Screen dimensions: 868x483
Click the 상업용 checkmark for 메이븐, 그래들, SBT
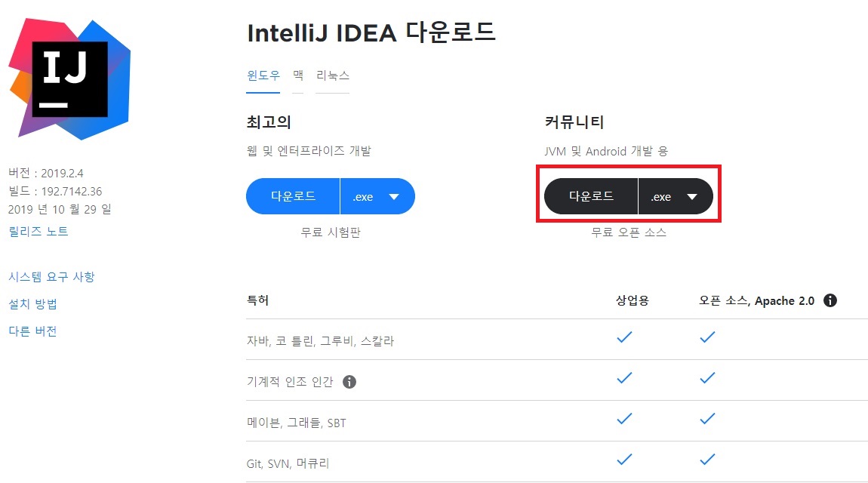click(624, 419)
